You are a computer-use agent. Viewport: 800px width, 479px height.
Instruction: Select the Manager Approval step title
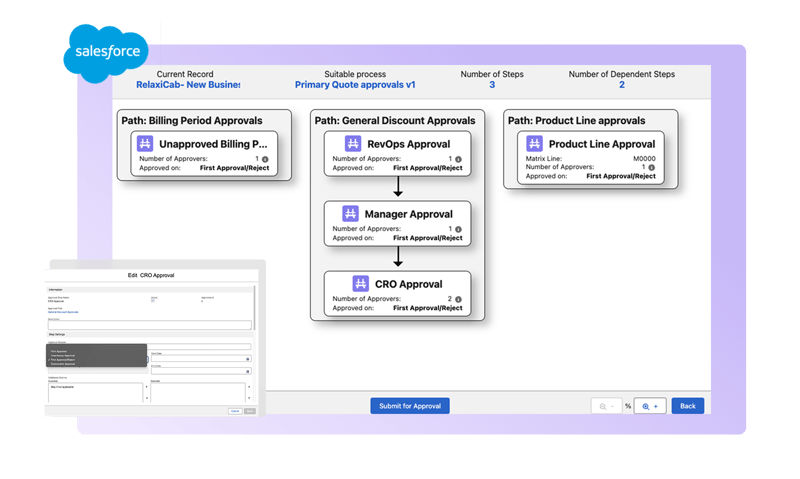click(409, 214)
